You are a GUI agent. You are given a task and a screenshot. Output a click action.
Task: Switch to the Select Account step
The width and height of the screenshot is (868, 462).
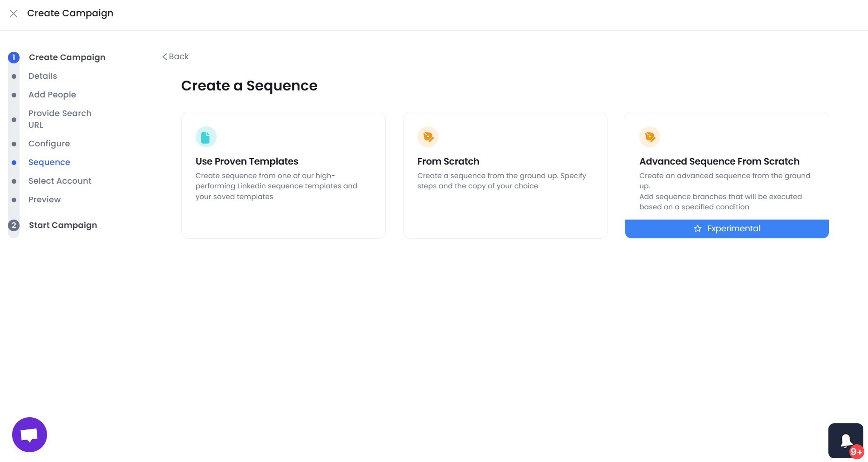[60, 181]
